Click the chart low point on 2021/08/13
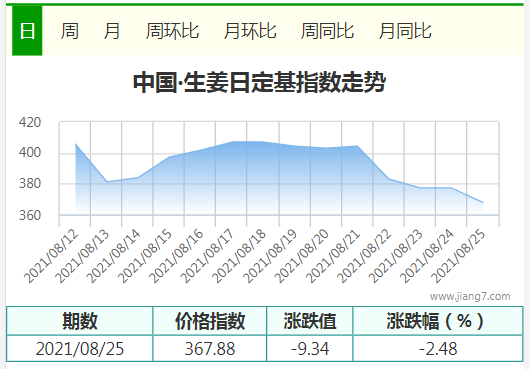Viewport: 530px width, 369px height. (x=106, y=182)
